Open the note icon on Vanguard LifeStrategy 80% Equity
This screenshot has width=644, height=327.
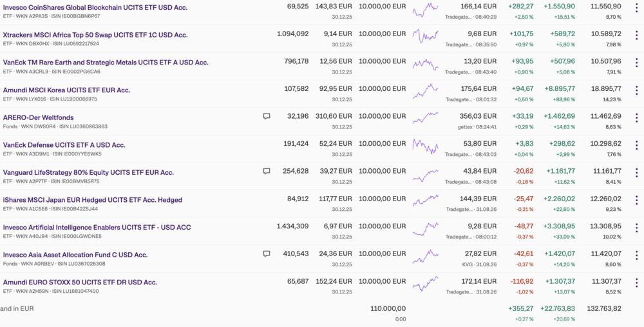click(x=267, y=171)
